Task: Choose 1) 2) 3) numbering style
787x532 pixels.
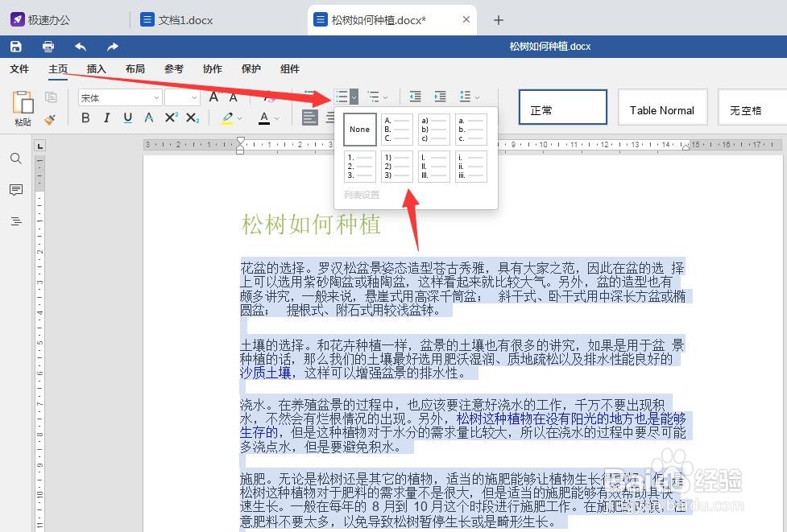Action: [x=396, y=167]
